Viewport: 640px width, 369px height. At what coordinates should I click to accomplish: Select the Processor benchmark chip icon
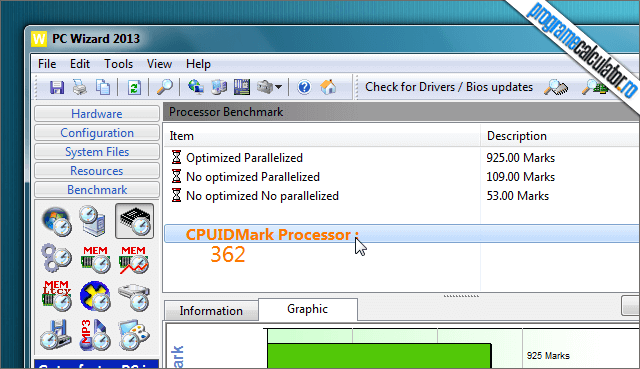(135, 221)
